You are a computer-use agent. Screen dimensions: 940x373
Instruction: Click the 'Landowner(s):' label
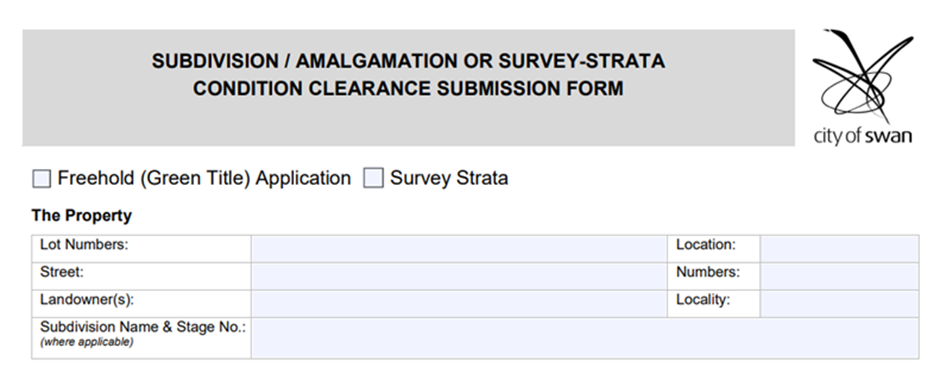pyautogui.click(x=87, y=299)
